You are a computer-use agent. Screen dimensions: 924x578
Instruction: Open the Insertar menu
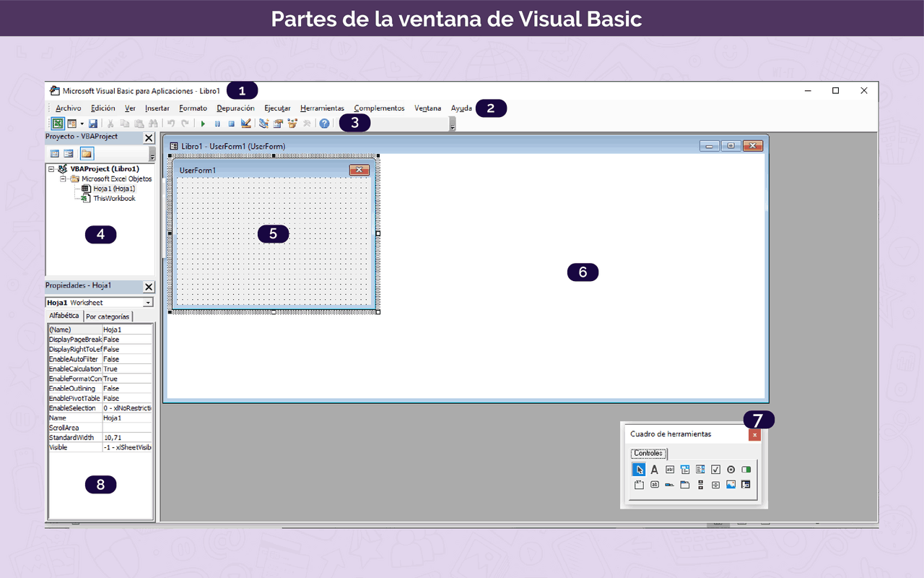[157, 108]
